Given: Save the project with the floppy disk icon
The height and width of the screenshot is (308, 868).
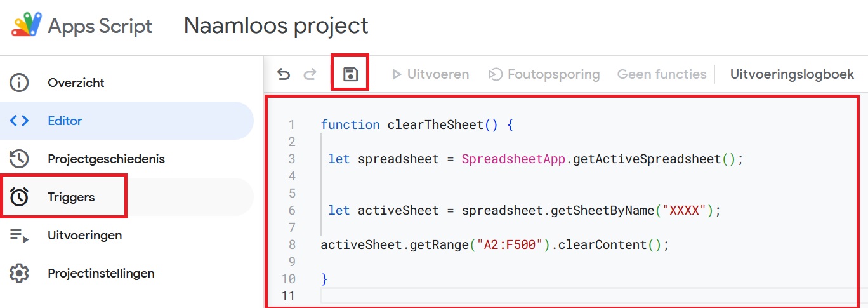Looking at the screenshot, I should click(350, 74).
